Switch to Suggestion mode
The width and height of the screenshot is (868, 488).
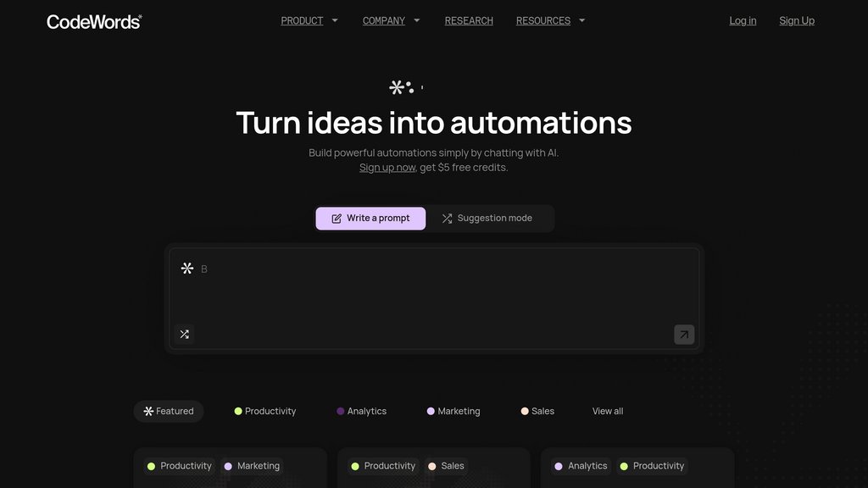coord(487,219)
